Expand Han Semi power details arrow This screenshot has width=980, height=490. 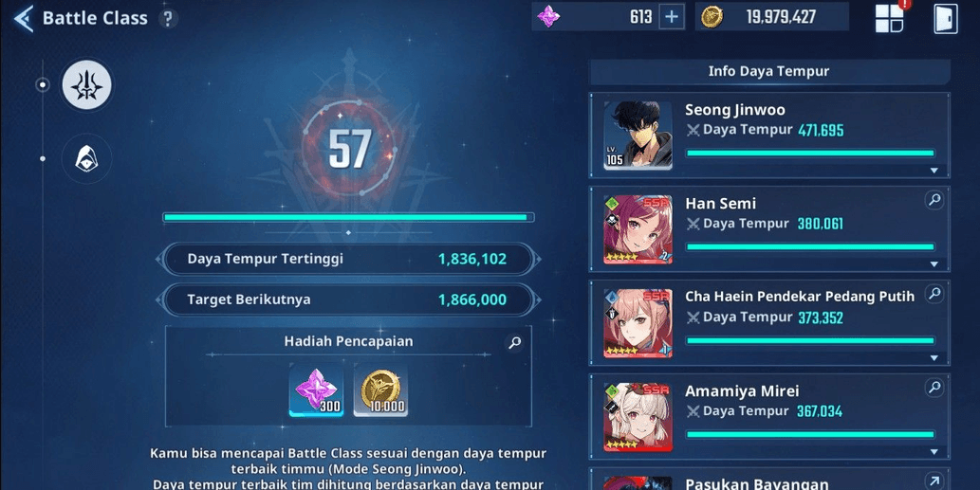tap(934, 264)
